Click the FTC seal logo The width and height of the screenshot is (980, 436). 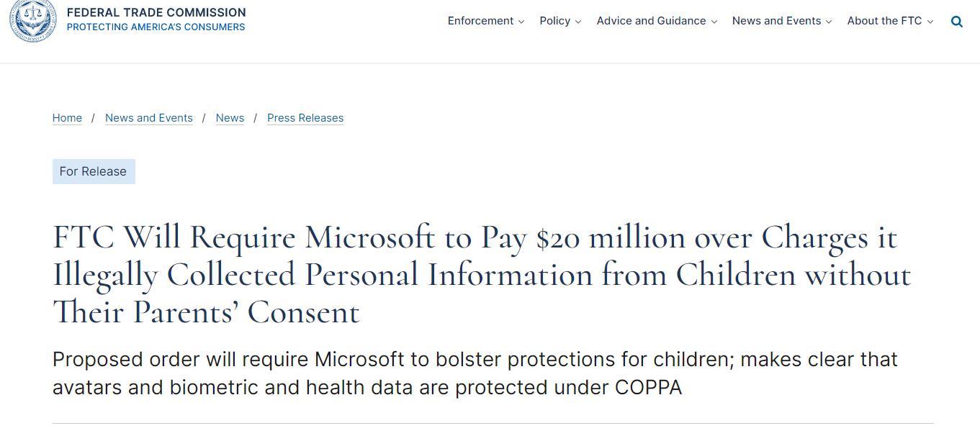click(32, 19)
